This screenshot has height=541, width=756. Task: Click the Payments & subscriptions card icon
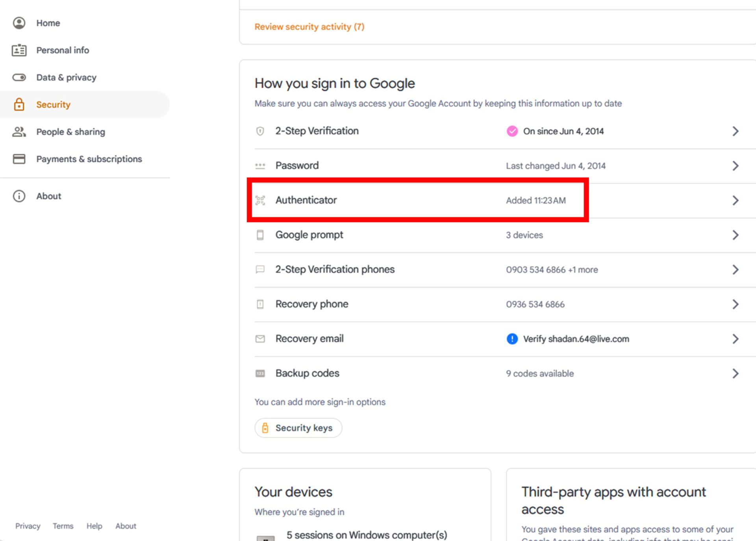coord(19,159)
